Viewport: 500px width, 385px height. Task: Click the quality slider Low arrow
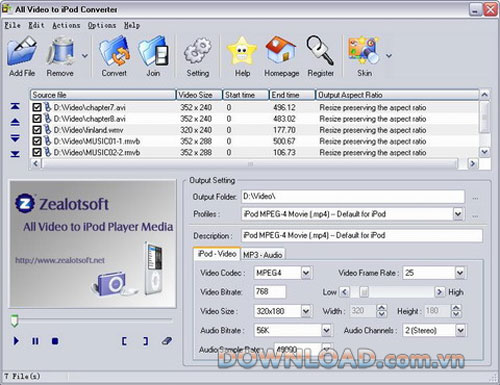click(344, 292)
